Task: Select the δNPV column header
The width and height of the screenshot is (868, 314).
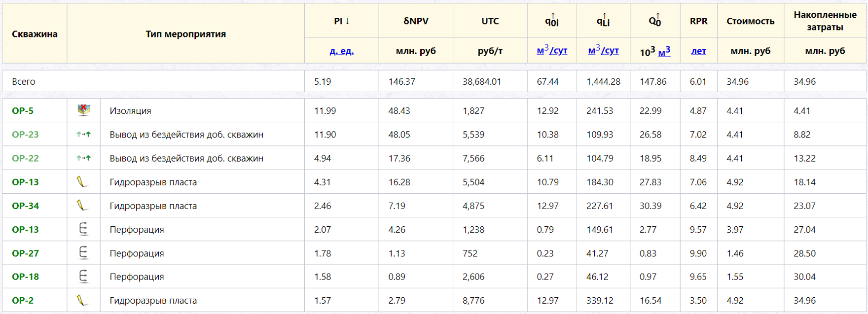Action: pyautogui.click(x=416, y=21)
